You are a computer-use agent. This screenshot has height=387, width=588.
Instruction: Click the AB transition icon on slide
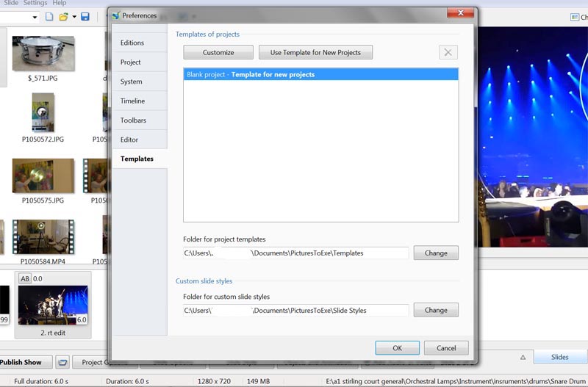[25, 279]
